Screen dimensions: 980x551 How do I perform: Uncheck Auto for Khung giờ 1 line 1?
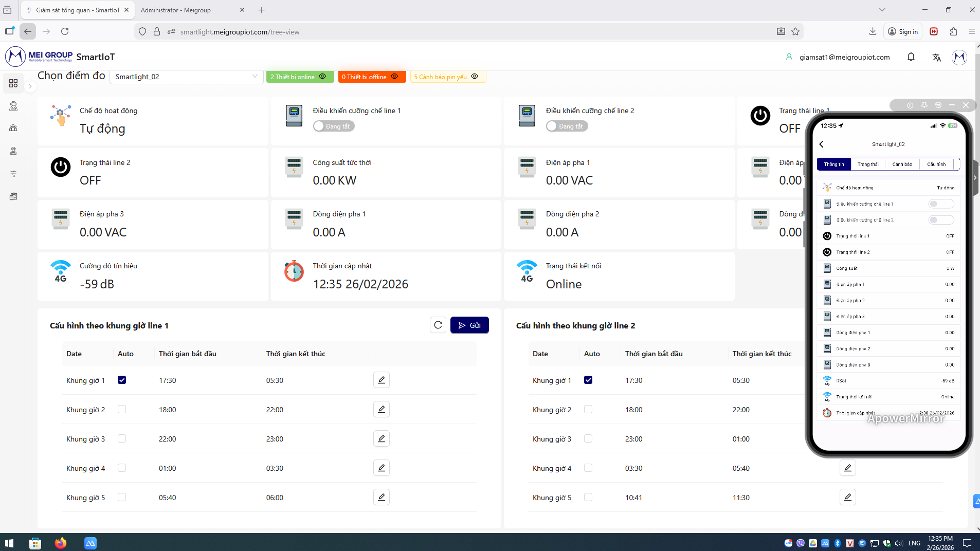pos(122,380)
